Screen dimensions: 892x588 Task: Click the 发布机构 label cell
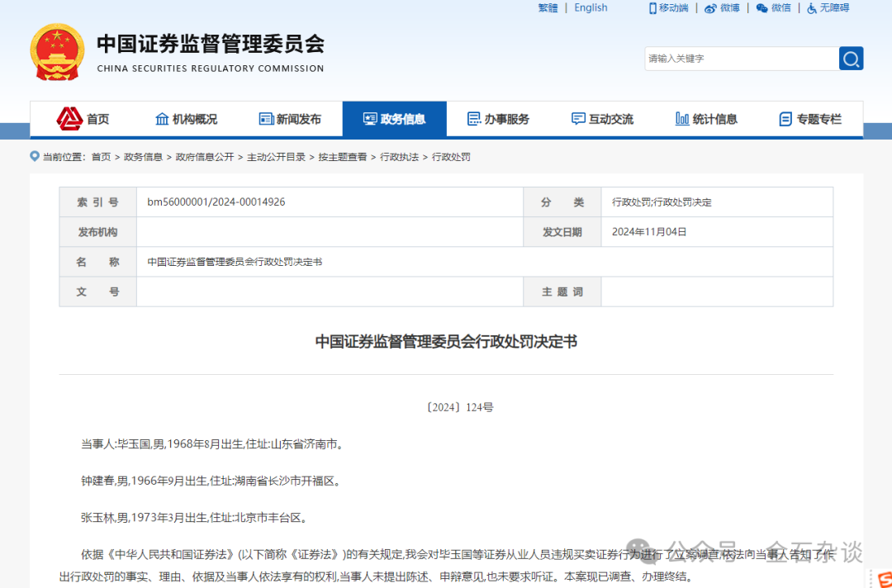(x=97, y=232)
